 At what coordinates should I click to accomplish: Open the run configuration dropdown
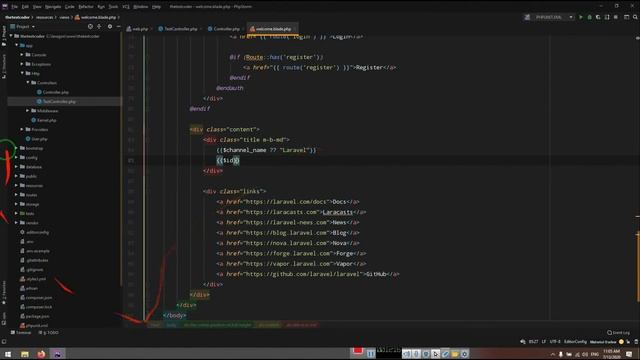[x=549, y=17]
